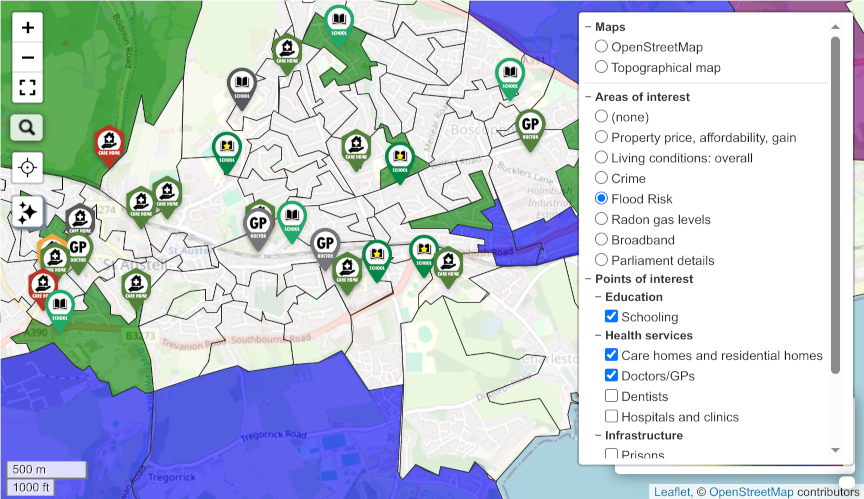This screenshot has height=499, width=864.
Task: Click the layer panel scrollbar down arrow
Action: click(x=835, y=451)
